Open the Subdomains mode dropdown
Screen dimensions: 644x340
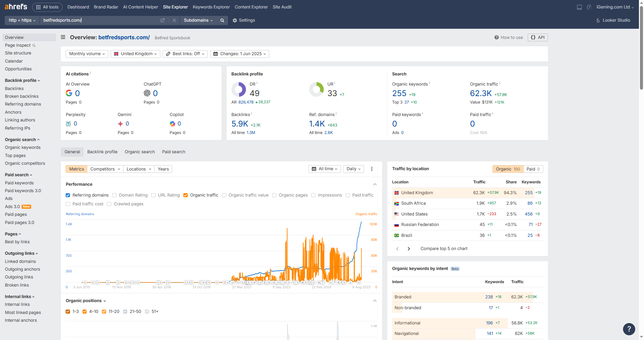click(x=198, y=20)
